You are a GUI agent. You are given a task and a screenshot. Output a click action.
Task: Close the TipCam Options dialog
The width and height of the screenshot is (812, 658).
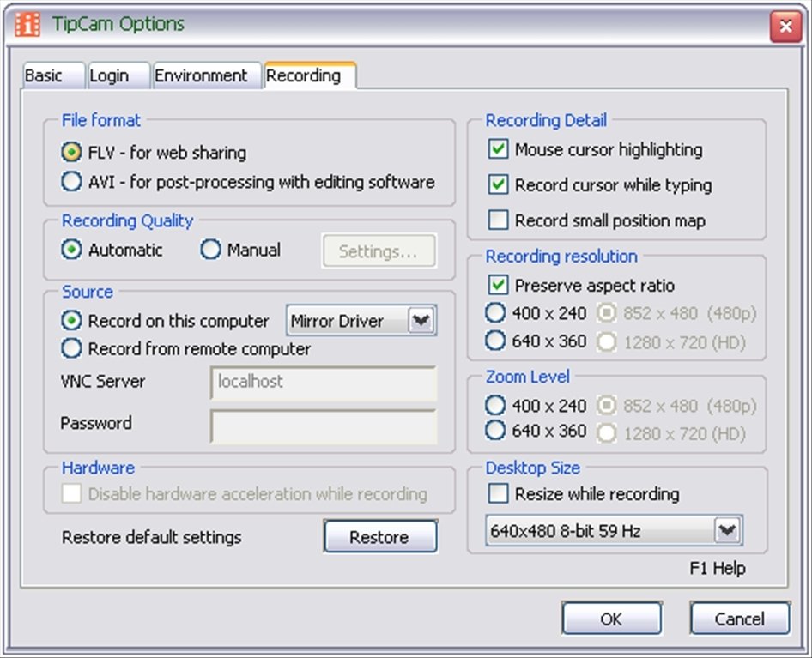(x=785, y=26)
